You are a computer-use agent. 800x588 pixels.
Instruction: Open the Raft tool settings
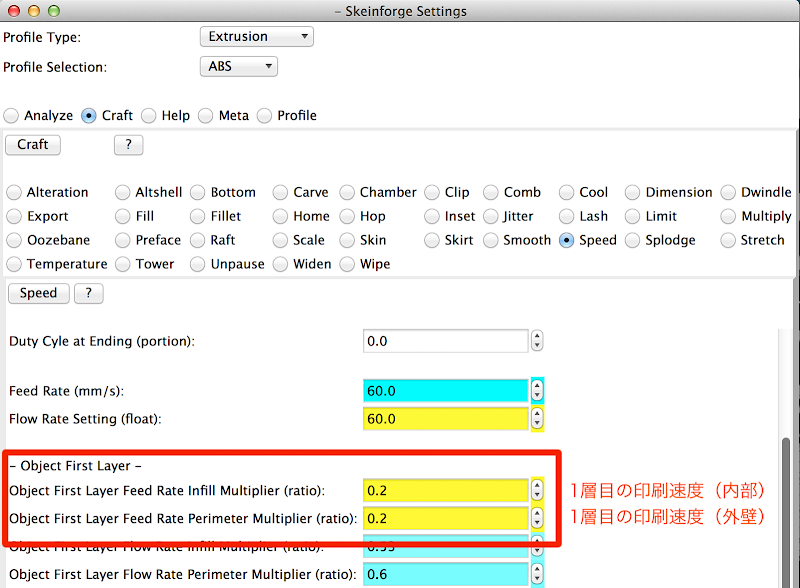tap(197, 240)
